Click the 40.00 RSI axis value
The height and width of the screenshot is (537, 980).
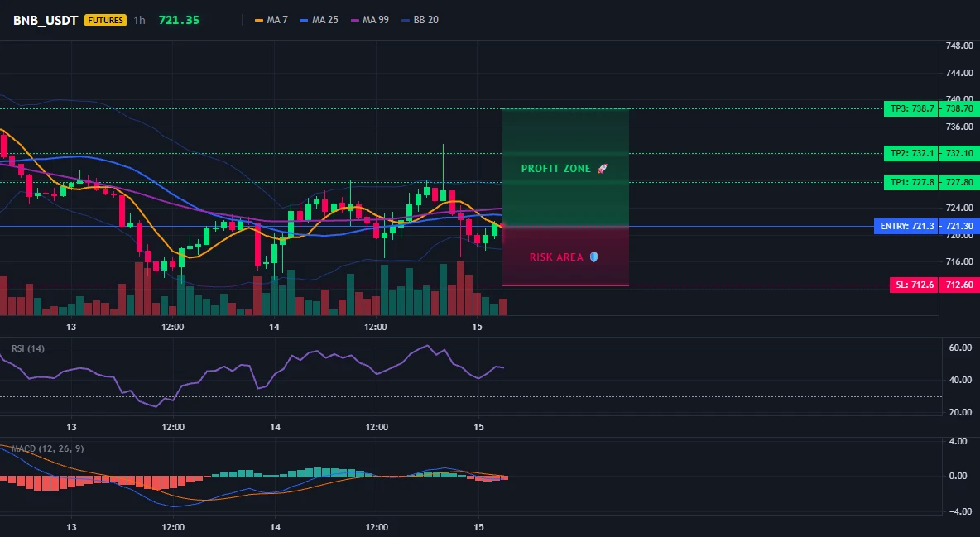click(x=961, y=380)
